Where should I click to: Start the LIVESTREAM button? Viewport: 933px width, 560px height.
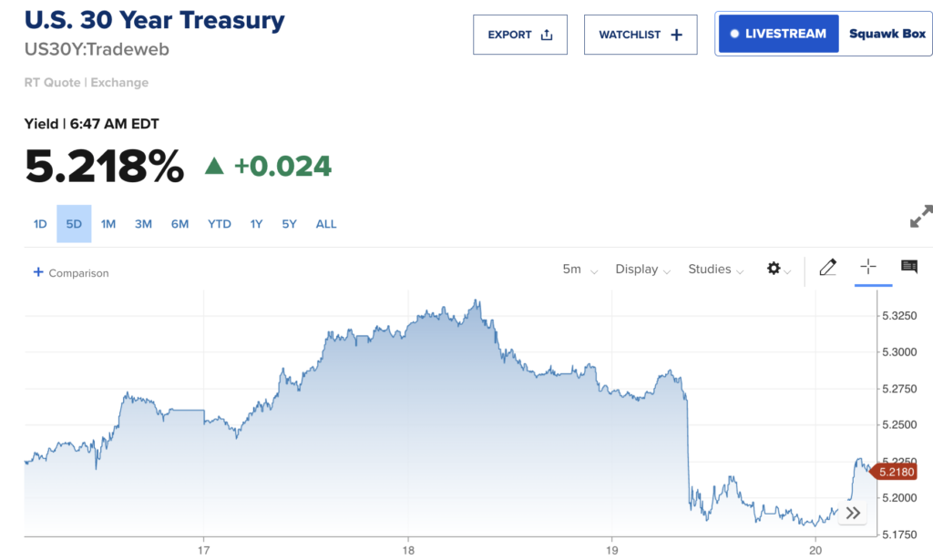[x=779, y=34]
